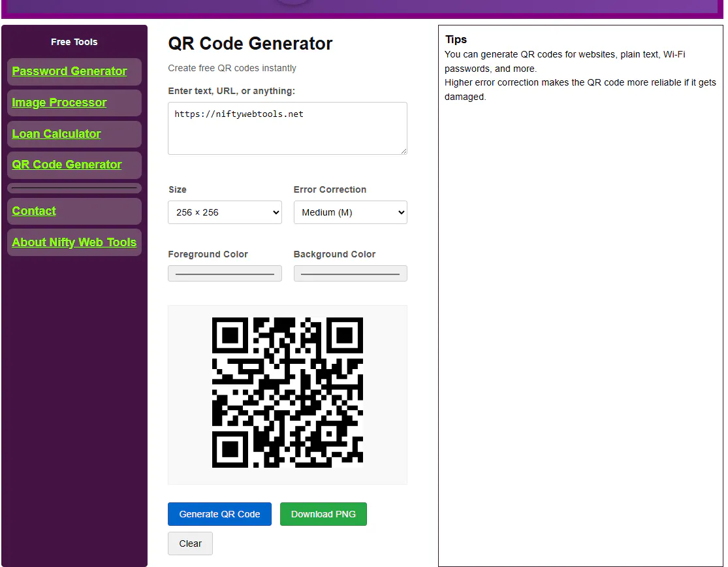Open Error Correction dropdown Medium (M)
Viewport: 728px width, 567px height.
tap(350, 212)
